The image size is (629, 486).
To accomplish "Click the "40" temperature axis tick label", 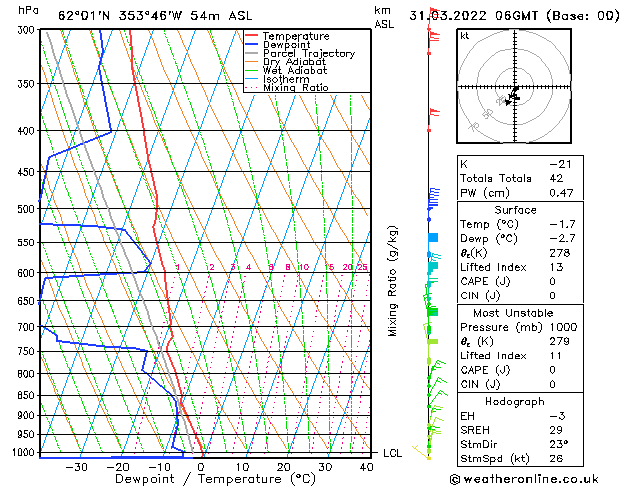I will coord(366,467).
